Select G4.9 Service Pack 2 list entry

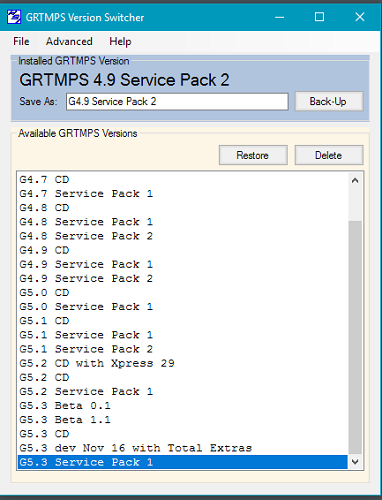[x=183, y=278]
